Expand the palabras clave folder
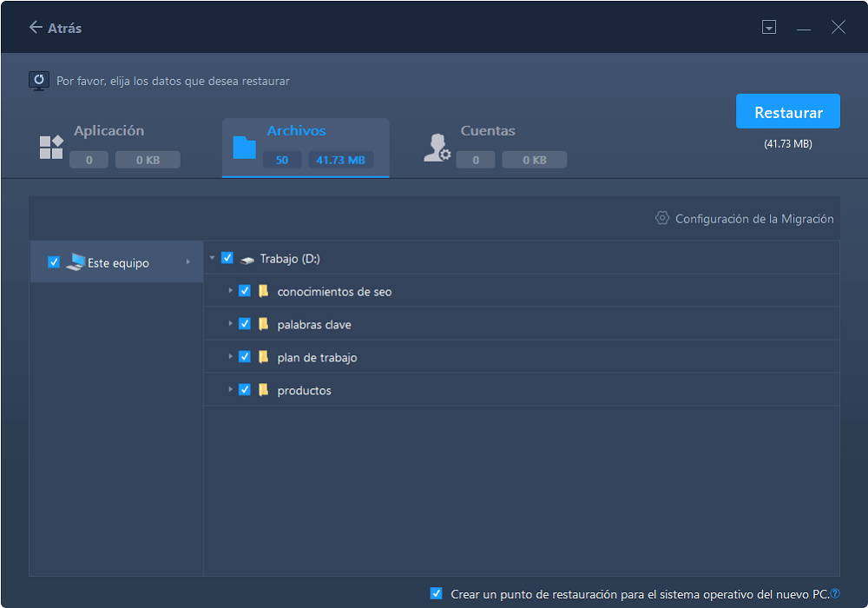868x608 pixels. click(x=230, y=323)
